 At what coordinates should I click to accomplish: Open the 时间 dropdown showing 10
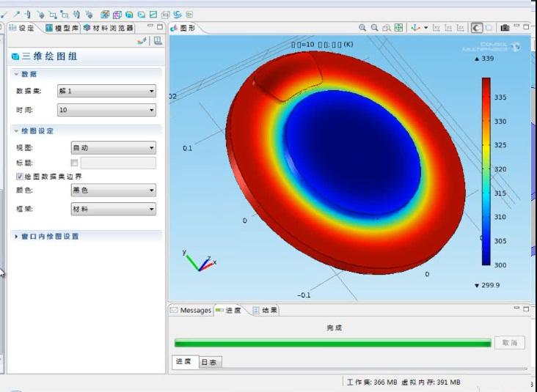point(106,110)
